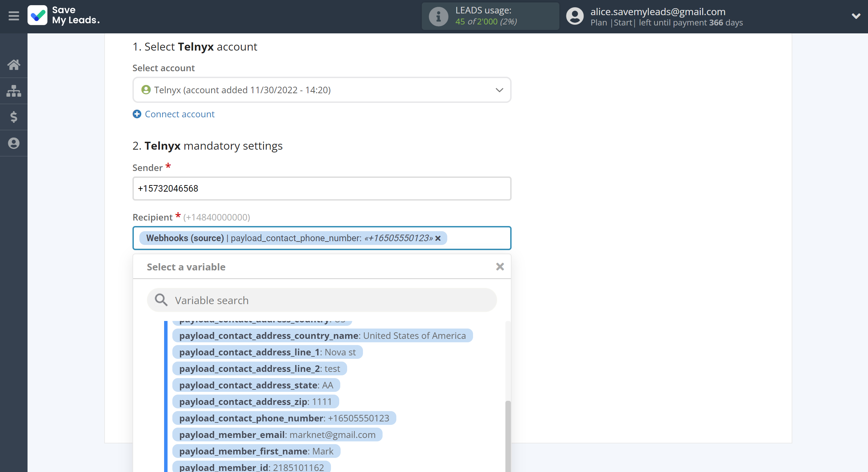Focus the Sender phone number field
The width and height of the screenshot is (868, 472).
click(322, 189)
